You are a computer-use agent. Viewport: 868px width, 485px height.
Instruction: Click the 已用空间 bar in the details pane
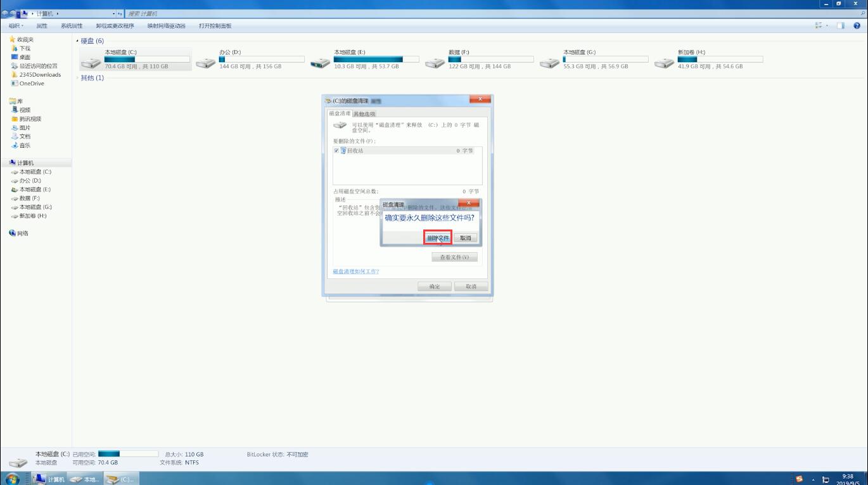128,454
